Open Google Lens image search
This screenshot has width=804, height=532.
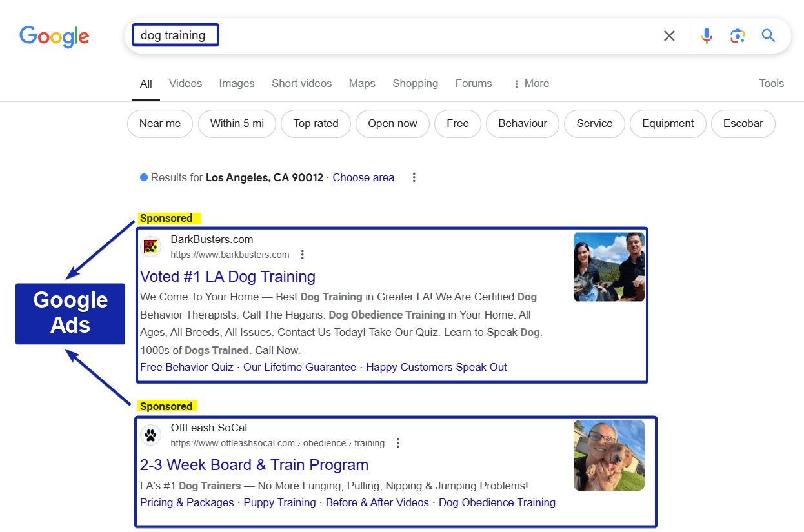click(x=737, y=35)
